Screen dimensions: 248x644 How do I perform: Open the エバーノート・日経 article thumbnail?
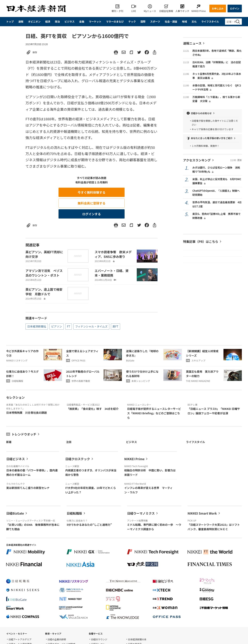point(147,275)
